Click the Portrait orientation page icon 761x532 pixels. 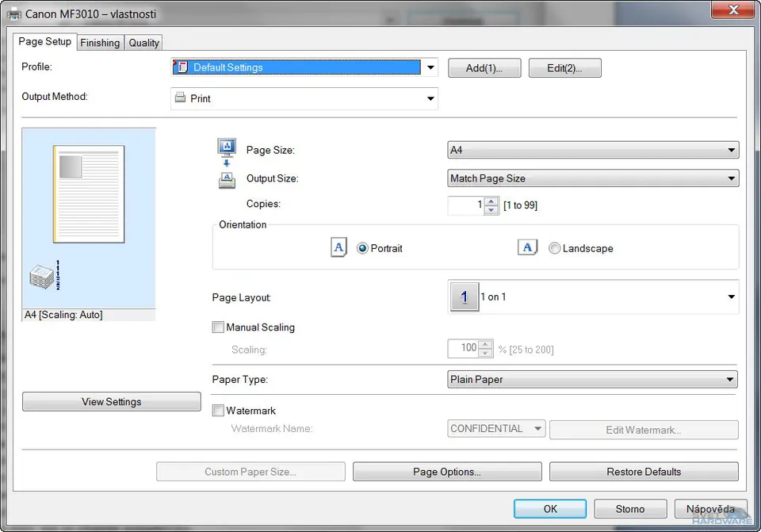[338, 247]
